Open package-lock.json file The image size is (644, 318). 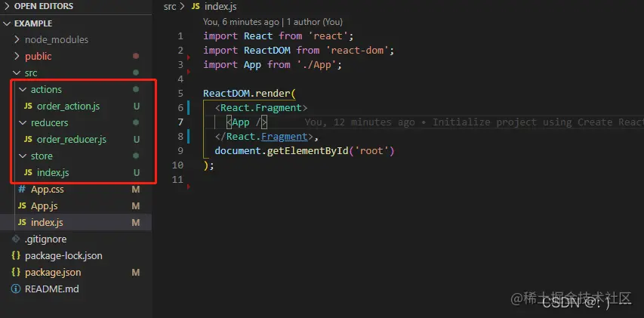coord(63,255)
